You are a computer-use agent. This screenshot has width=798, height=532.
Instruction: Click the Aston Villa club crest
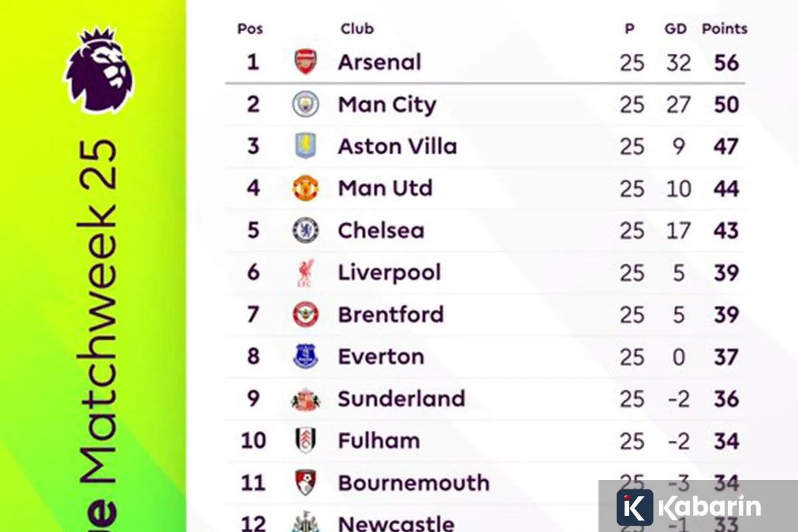(x=306, y=146)
